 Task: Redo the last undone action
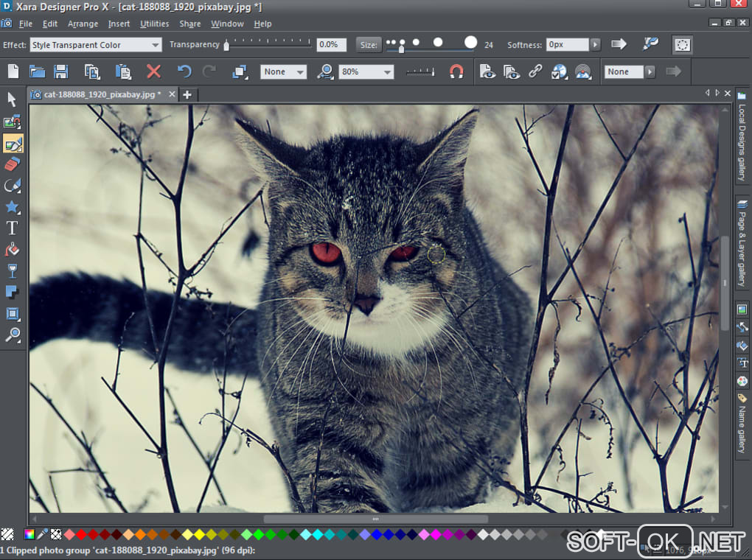click(209, 72)
